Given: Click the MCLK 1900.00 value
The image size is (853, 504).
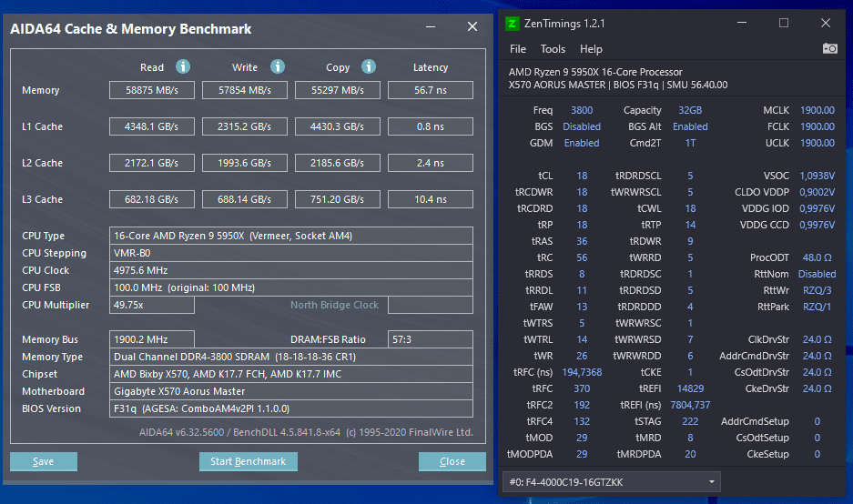Looking at the screenshot, I should [x=817, y=110].
